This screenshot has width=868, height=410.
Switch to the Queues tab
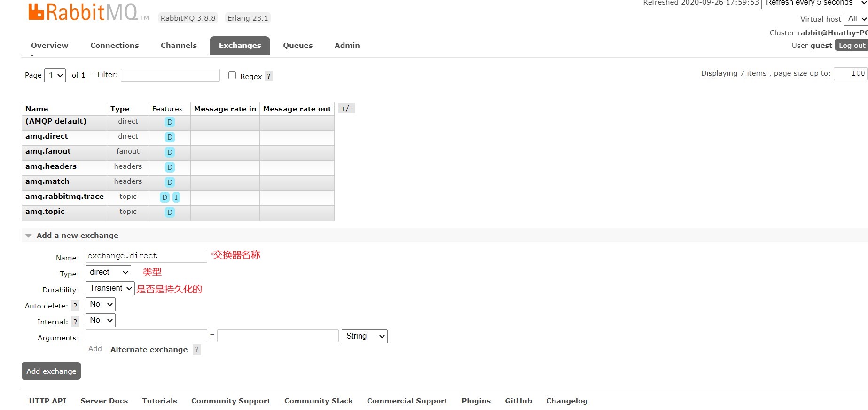coord(297,46)
